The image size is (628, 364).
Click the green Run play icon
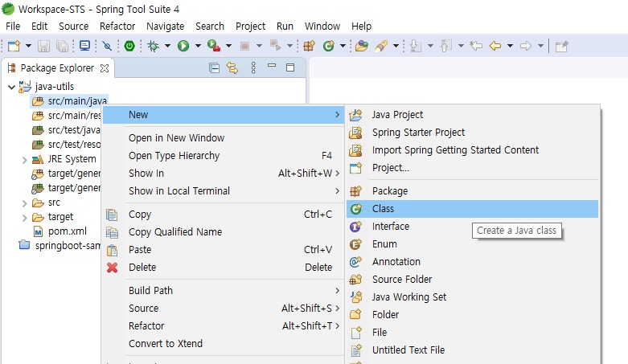pyautogui.click(x=183, y=46)
